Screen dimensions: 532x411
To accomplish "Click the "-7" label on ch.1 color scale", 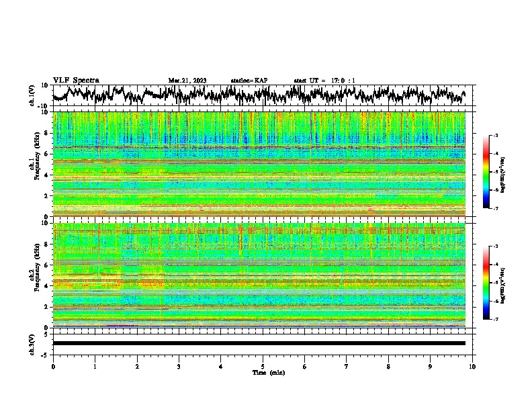I will tap(496, 208).
